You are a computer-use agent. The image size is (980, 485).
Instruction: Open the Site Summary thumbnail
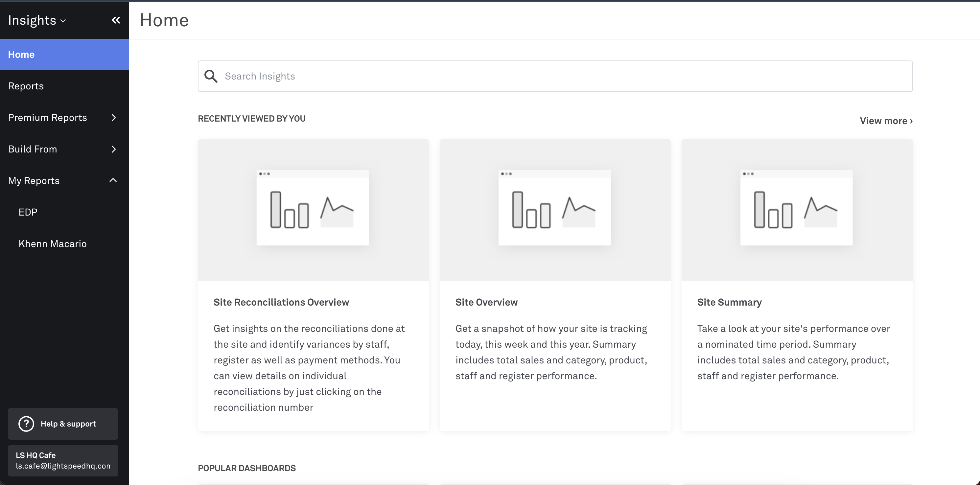coord(797,210)
